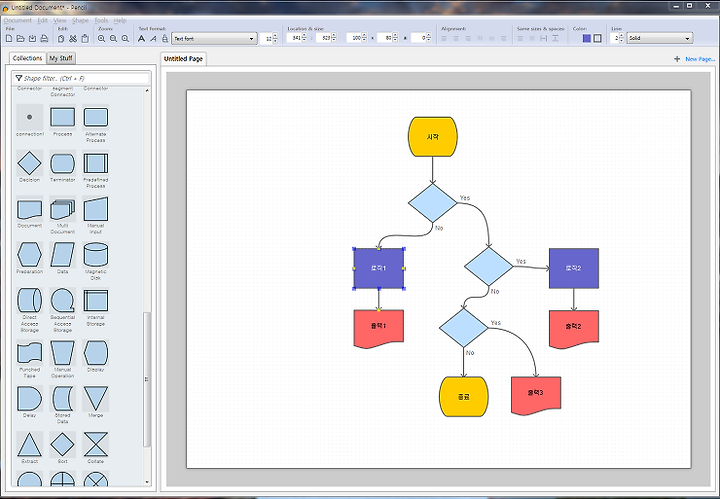This screenshot has height=499, width=720.
Task: Select the Manual Operation shape
Action: click(x=62, y=353)
